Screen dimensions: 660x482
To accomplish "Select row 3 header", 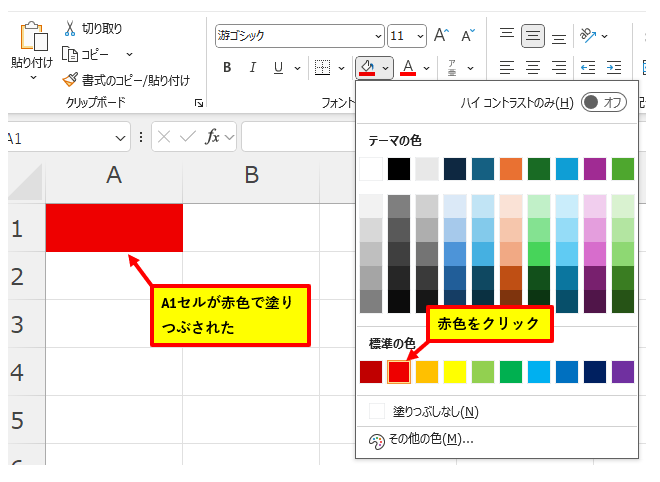I will (x=26, y=323).
